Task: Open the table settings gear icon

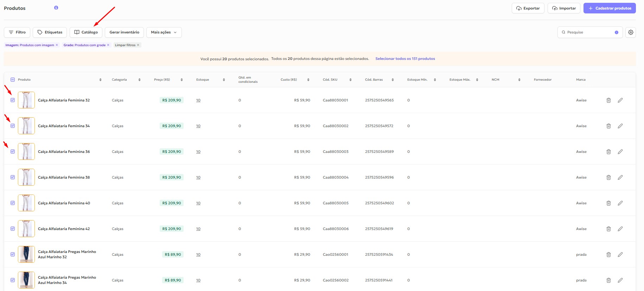Action: click(x=631, y=32)
